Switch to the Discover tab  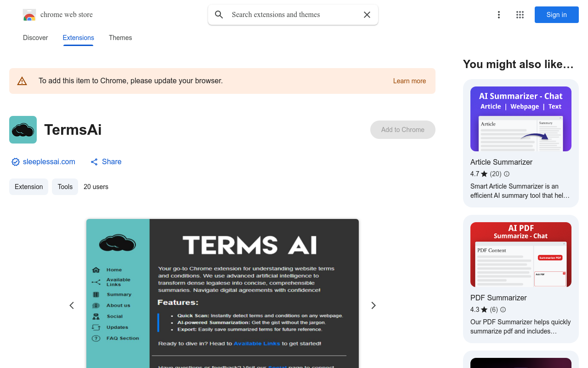point(35,38)
